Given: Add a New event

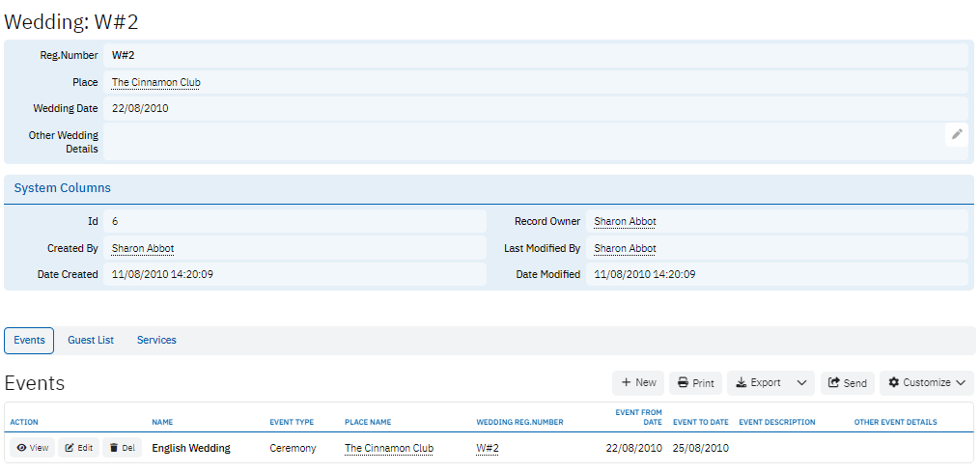Looking at the screenshot, I should pyautogui.click(x=638, y=383).
